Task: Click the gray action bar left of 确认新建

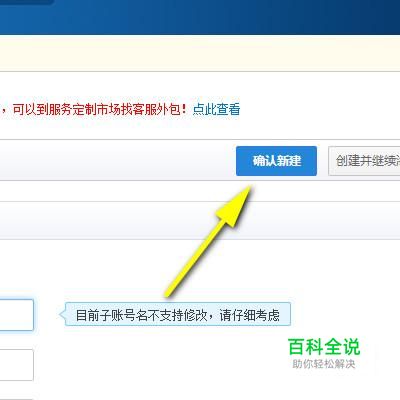Action: pyautogui.click(x=117, y=161)
